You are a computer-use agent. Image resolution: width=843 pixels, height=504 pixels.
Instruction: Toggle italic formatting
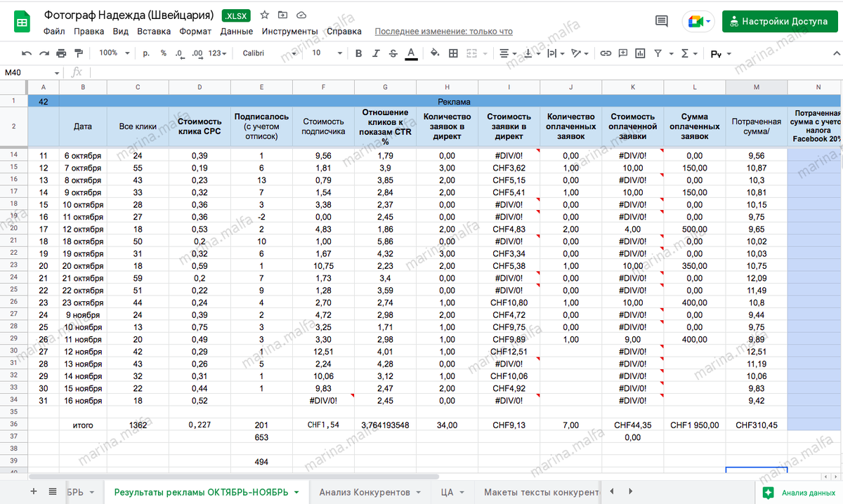tap(376, 53)
